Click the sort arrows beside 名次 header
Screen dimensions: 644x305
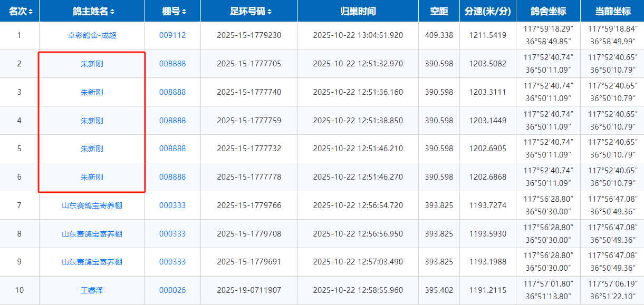[x=31, y=12]
